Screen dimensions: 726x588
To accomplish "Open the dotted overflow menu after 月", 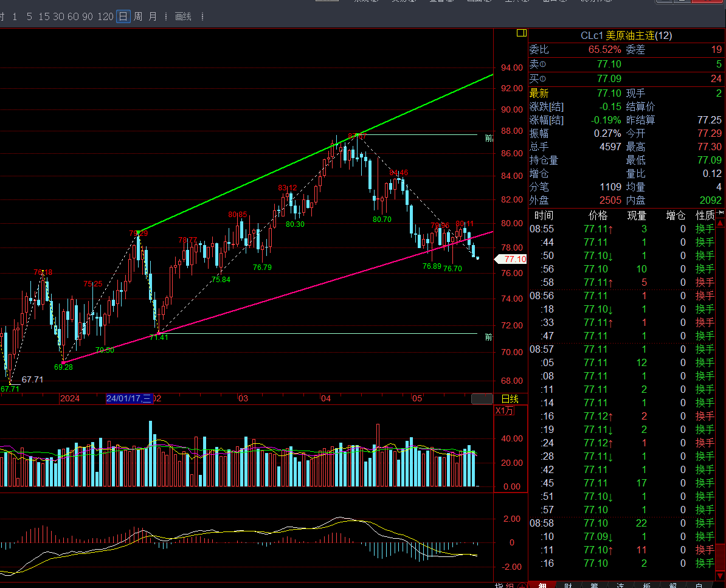I will point(166,16).
